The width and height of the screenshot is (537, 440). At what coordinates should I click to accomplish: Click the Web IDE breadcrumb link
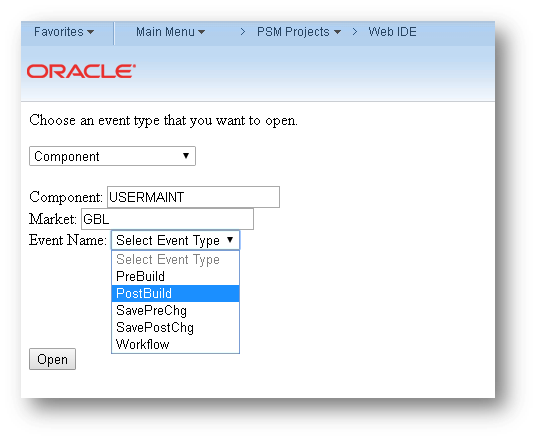pos(392,32)
